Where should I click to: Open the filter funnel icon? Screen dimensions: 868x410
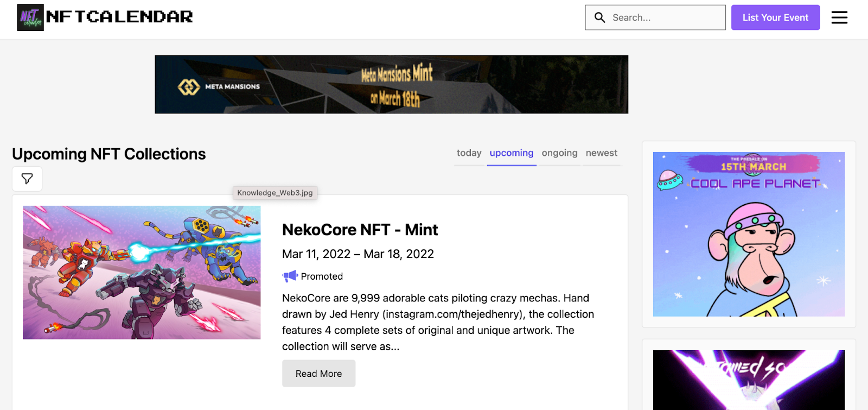27,179
